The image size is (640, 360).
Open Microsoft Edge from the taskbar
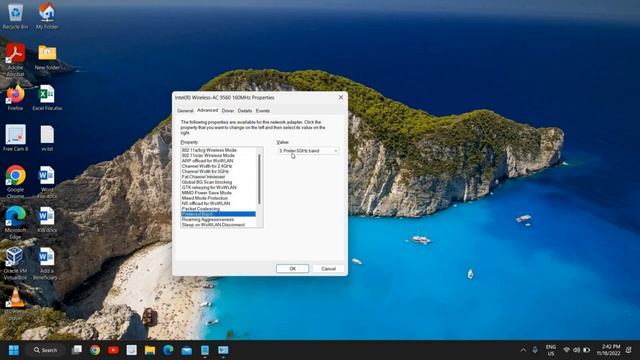(x=168, y=350)
